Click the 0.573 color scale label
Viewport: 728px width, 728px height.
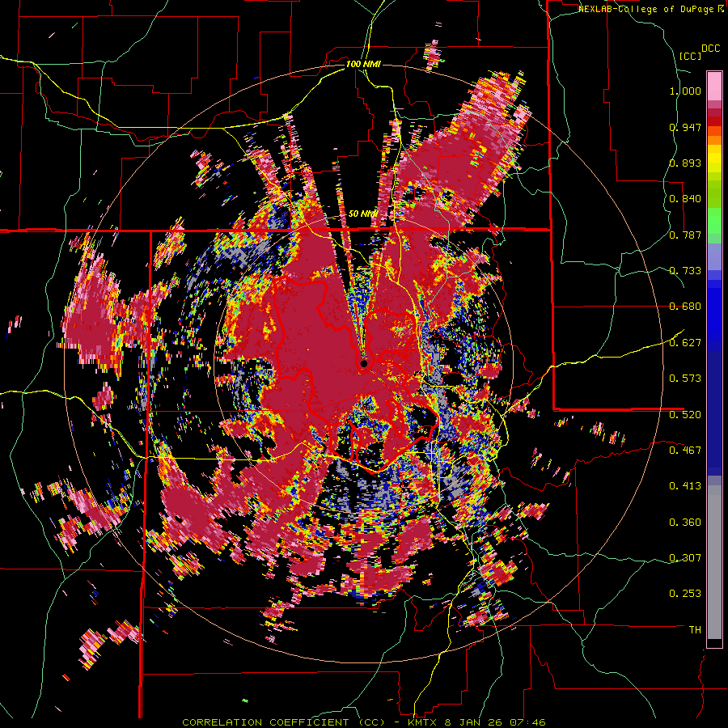pyautogui.click(x=685, y=379)
